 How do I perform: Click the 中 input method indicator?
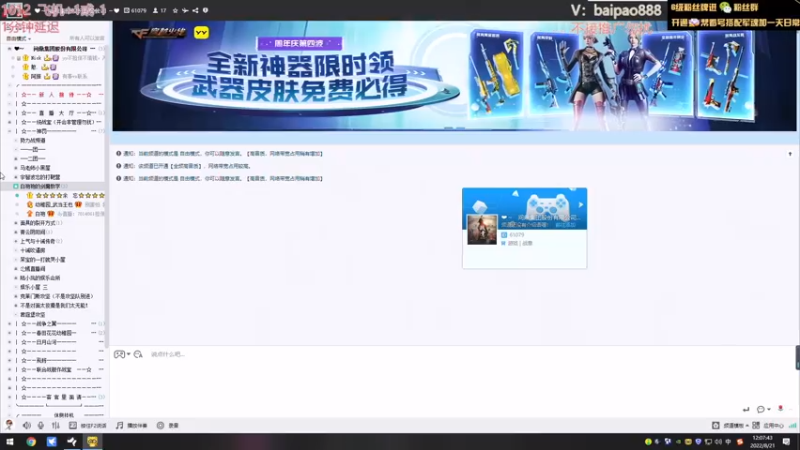[728, 441]
